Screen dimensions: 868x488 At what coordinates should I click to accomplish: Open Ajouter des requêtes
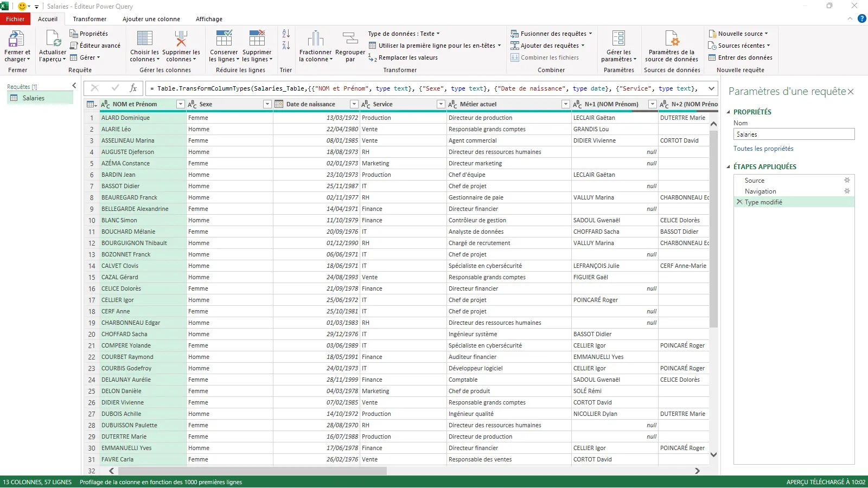coord(547,46)
